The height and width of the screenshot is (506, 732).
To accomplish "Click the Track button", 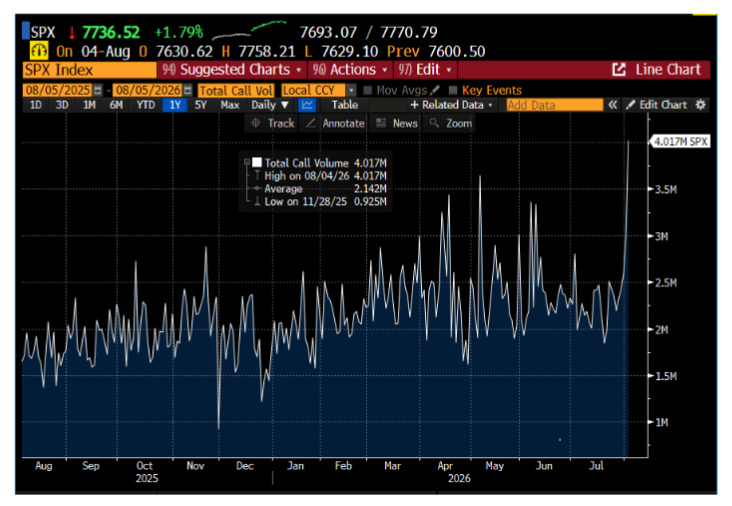I will point(273,123).
